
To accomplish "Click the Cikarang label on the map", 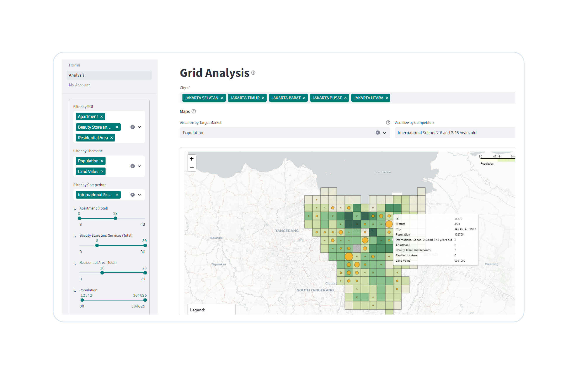I will (491, 264).
